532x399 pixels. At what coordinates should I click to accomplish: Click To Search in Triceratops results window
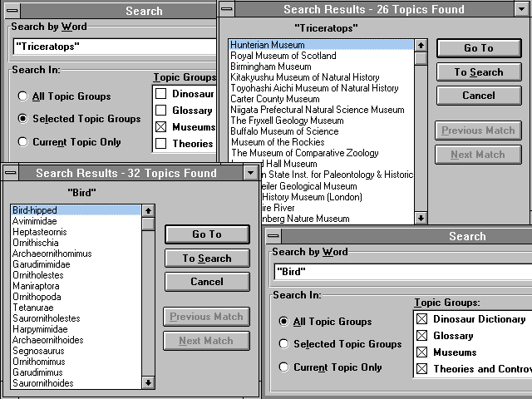[x=479, y=72]
